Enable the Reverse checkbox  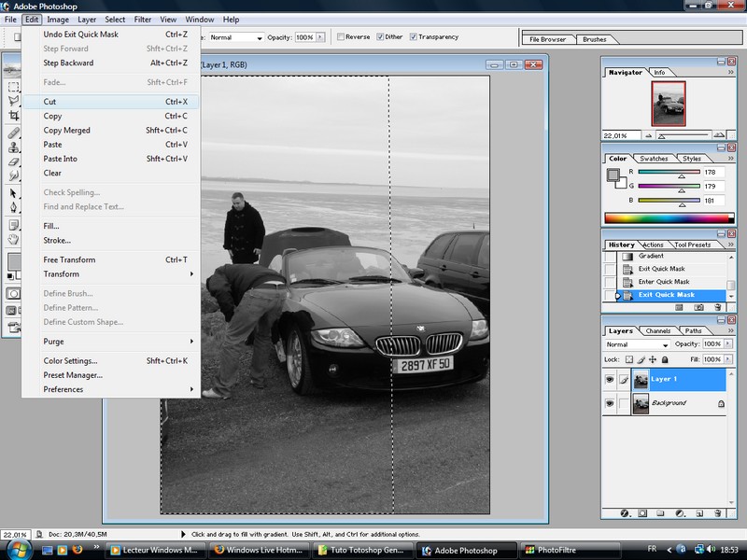(x=341, y=36)
